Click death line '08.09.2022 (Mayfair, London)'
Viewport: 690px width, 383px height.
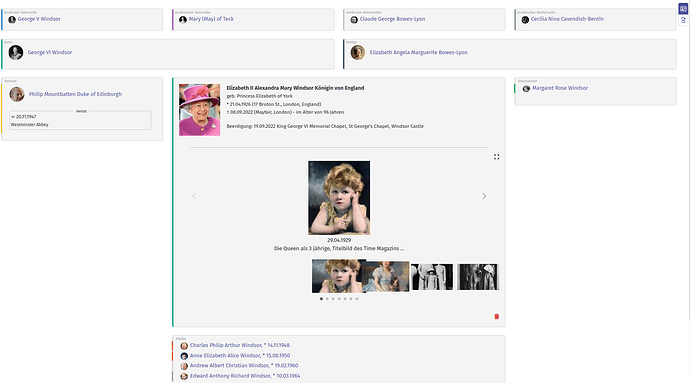click(x=285, y=112)
